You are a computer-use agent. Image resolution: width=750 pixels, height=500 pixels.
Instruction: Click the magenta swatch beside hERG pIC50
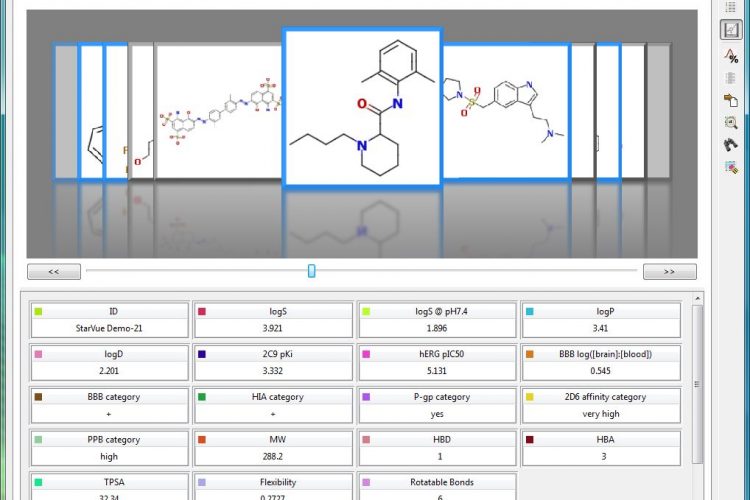367,354
